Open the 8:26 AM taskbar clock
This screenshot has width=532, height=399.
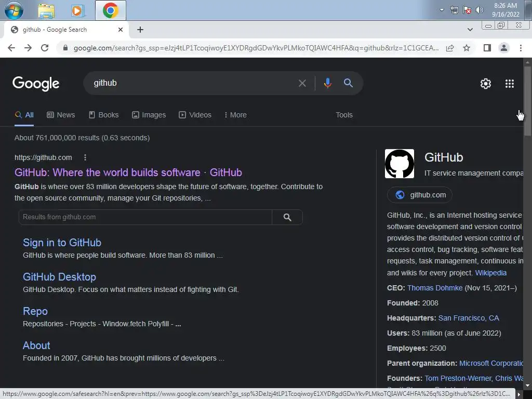[505, 10]
